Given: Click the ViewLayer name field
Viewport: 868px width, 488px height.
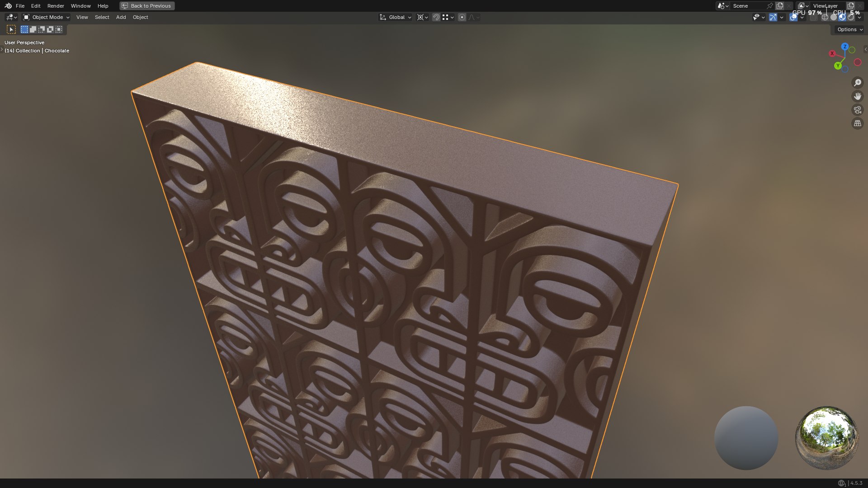Looking at the screenshot, I should [x=828, y=6].
